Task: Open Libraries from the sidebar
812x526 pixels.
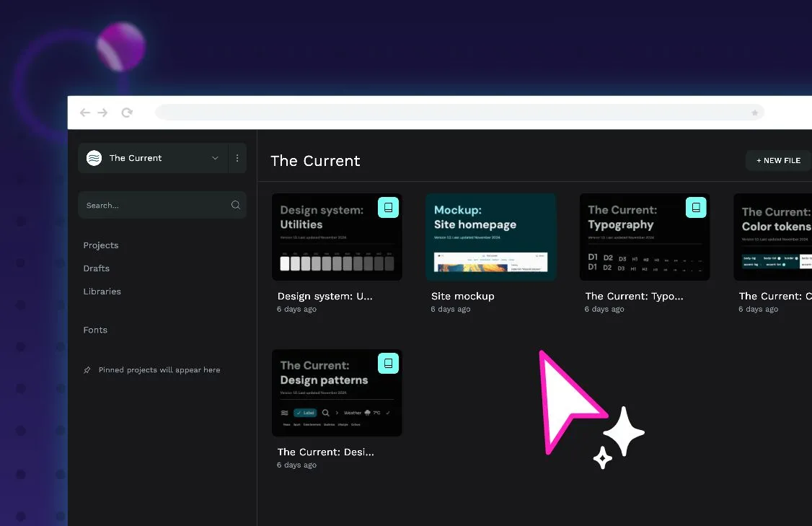Action: click(102, 292)
